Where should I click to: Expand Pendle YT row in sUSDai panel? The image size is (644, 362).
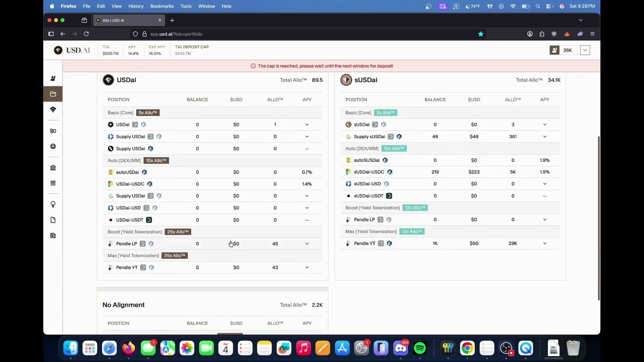544,243
